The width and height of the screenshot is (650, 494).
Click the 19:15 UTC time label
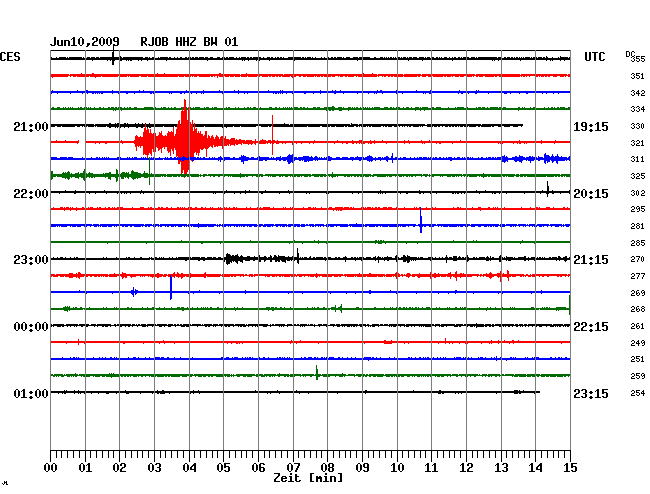pyautogui.click(x=591, y=127)
